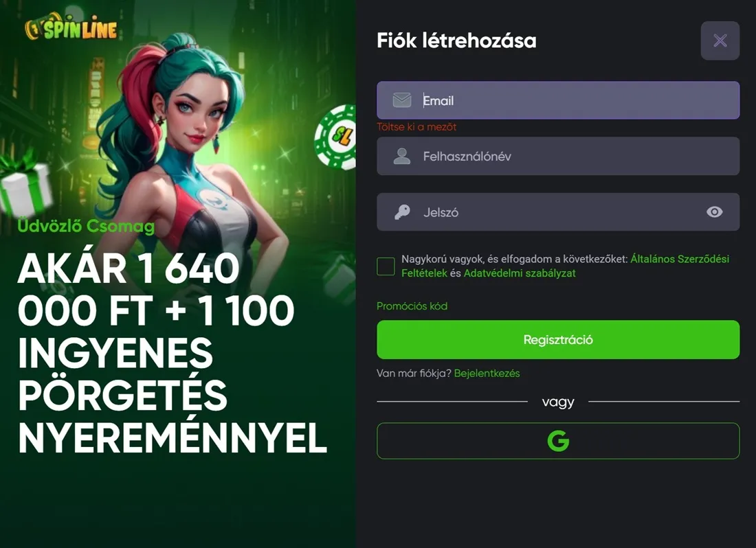The image size is (756, 548).
Task: Click the Üdvözlő Csomag banner label
Action: 86,226
